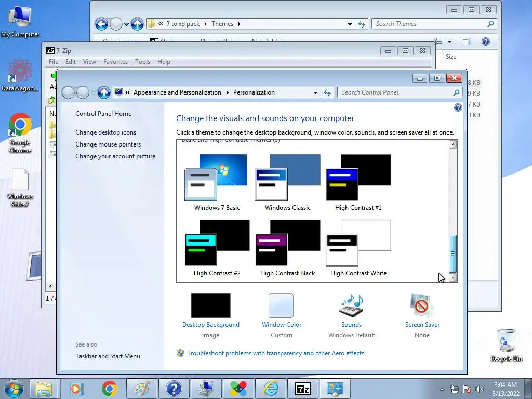Image resolution: width=532 pixels, height=399 pixels.
Task: Open the Start menu
Action: click(13, 389)
